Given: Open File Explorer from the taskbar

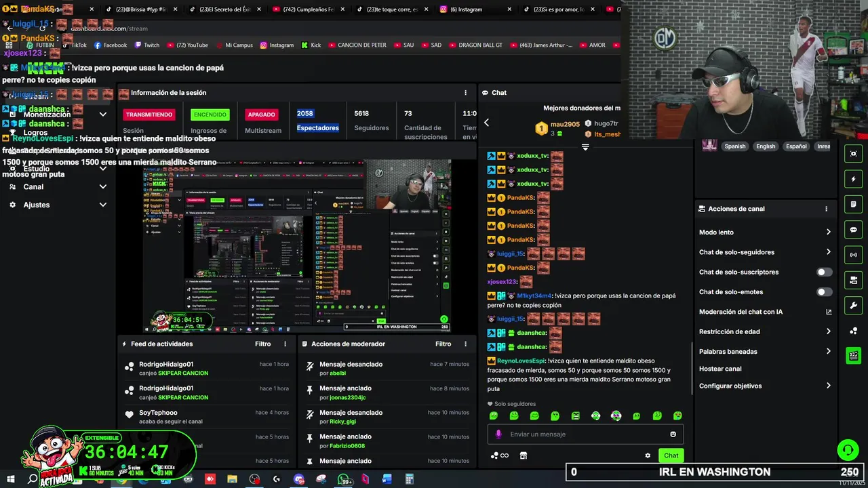Looking at the screenshot, I should (x=233, y=479).
